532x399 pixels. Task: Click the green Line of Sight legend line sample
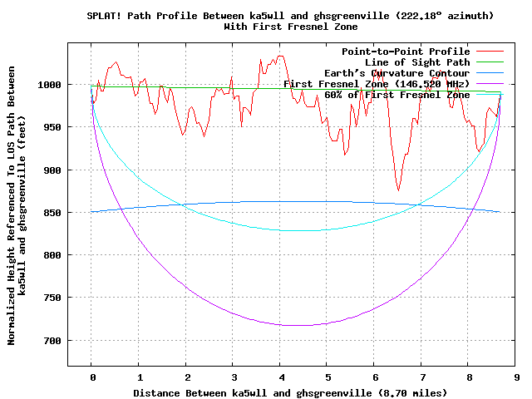pos(489,62)
